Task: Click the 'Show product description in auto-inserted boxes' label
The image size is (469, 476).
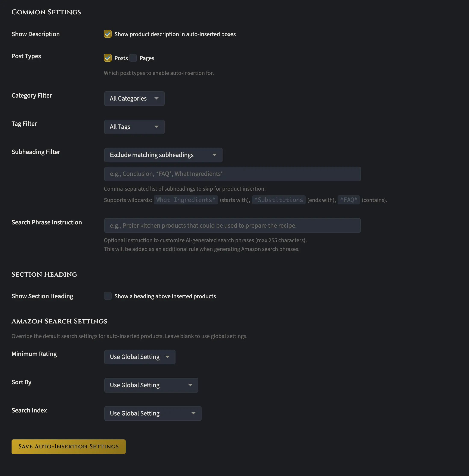Action: (x=175, y=34)
